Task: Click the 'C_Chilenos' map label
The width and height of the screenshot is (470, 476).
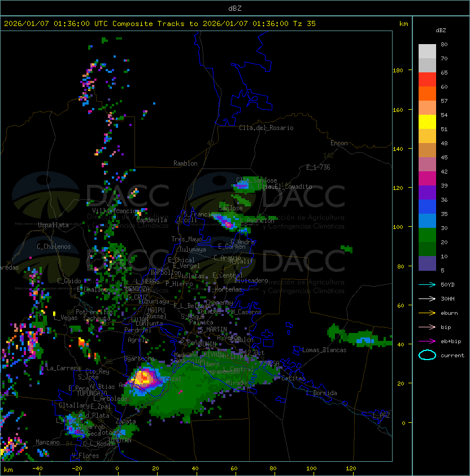Action: click(x=54, y=246)
